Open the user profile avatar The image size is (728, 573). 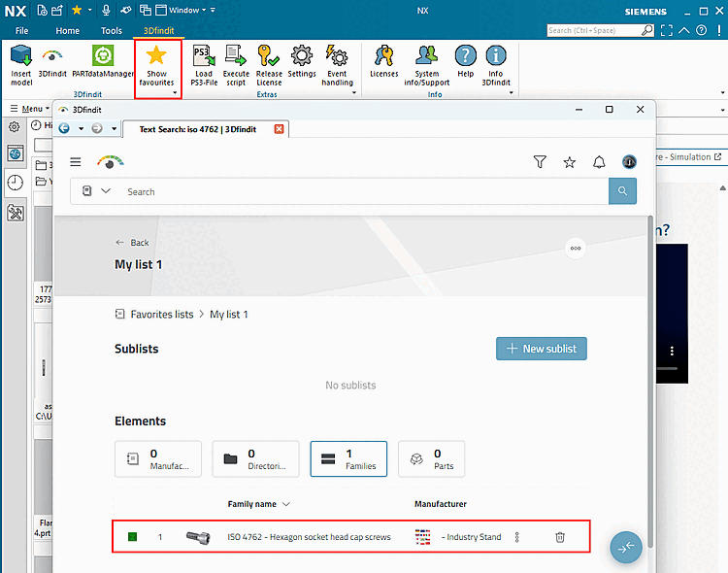[x=629, y=162]
